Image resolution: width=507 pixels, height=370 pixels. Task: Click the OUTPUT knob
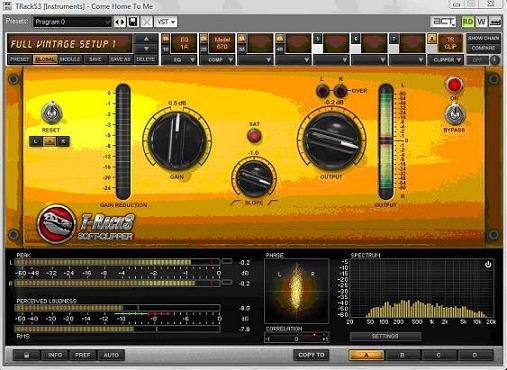(331, 142)
